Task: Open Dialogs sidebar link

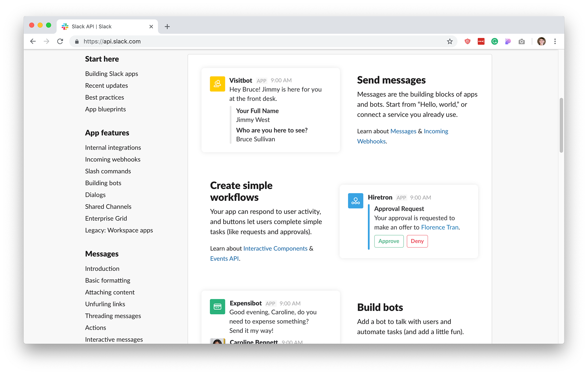Action: click(x=95, y=195)
